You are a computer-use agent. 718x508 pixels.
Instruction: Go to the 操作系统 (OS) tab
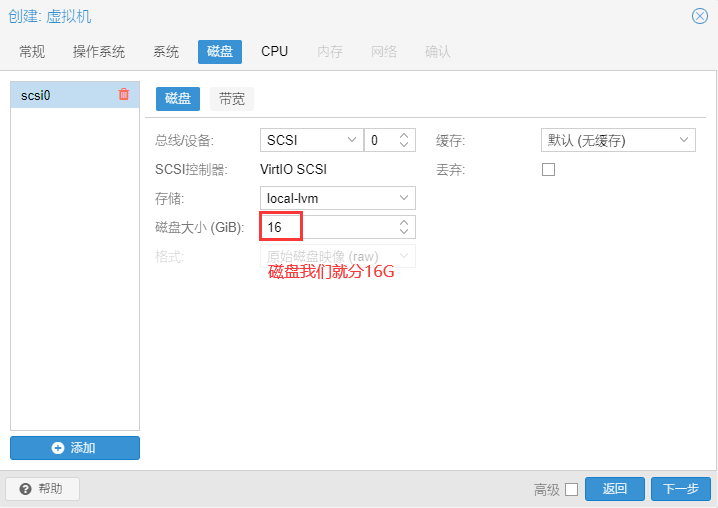click(x=99, y=51)
